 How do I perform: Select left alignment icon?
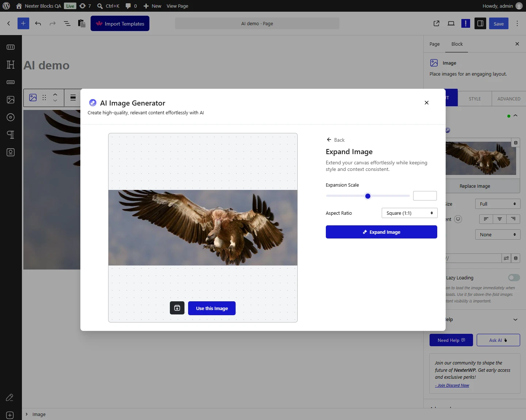486,219
